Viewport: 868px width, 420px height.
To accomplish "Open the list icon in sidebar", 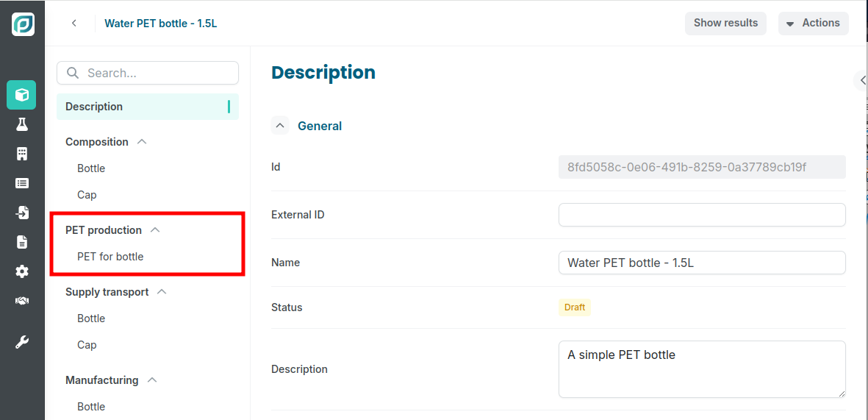I will [x=21, y=183].
